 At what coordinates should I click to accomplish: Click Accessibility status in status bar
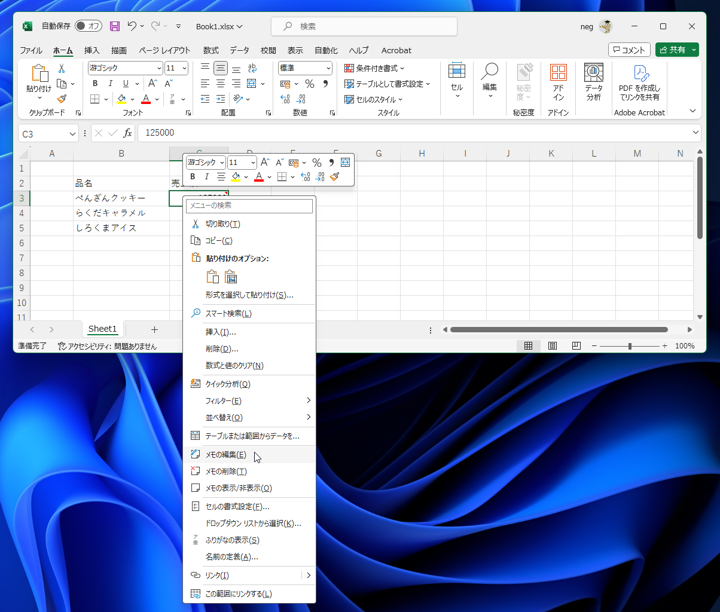pyautogui.click(x=107, y=346)
